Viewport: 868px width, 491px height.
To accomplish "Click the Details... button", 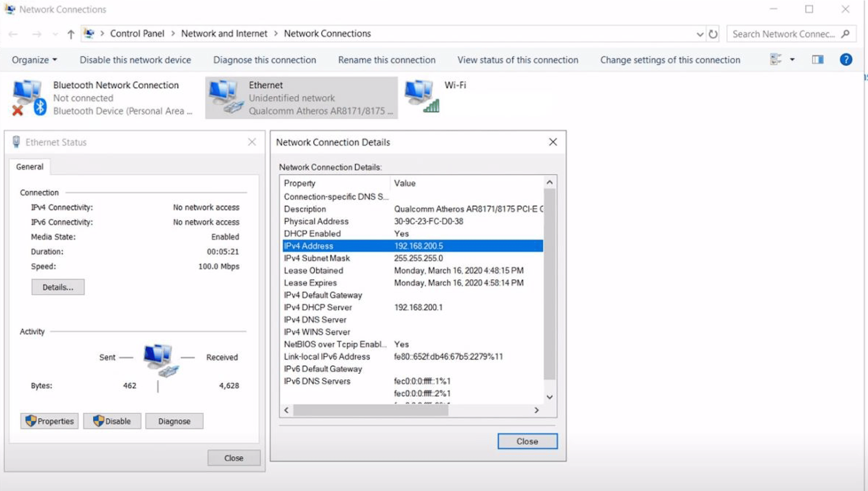I will coord(58,287).
